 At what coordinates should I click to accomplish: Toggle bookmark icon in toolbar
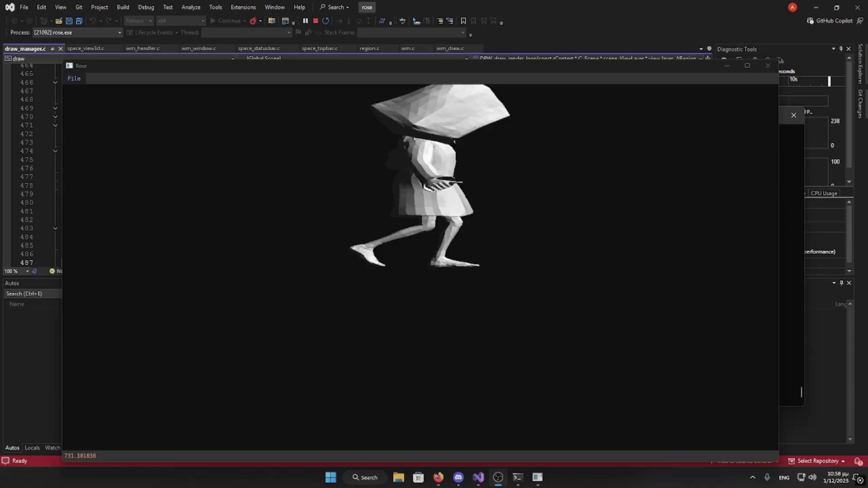pyautogui.click(x=463, y=21)
